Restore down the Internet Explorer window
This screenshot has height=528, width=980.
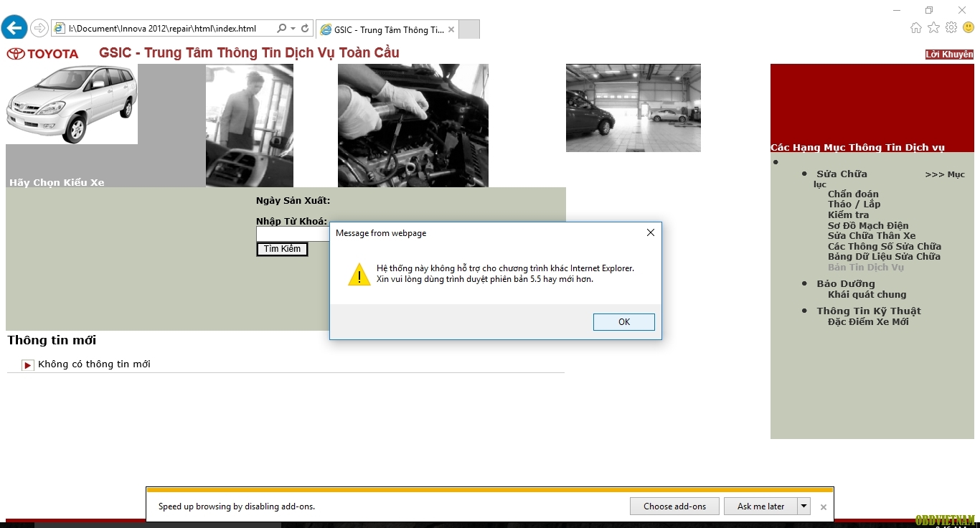click(929, 10)
